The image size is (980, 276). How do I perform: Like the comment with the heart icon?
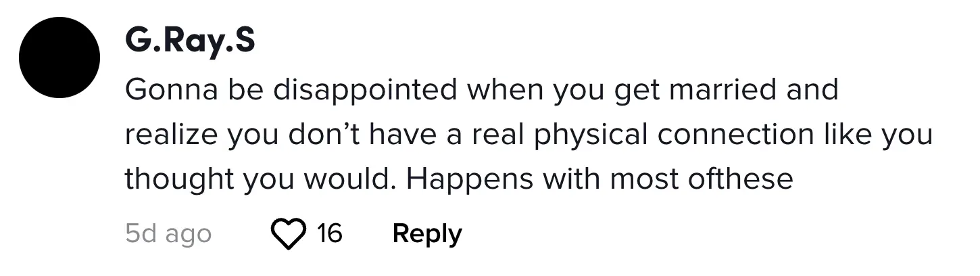coord(289,234)
